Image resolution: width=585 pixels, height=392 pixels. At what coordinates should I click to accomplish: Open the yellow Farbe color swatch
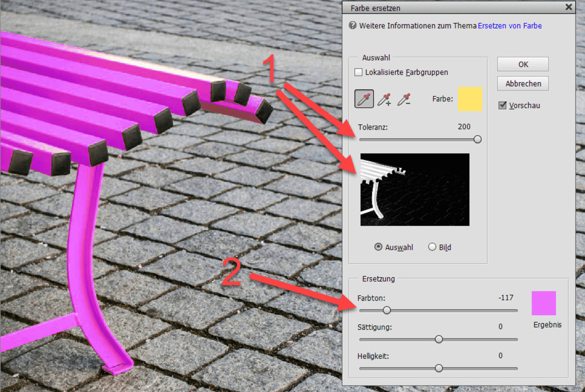coord(469,99)
